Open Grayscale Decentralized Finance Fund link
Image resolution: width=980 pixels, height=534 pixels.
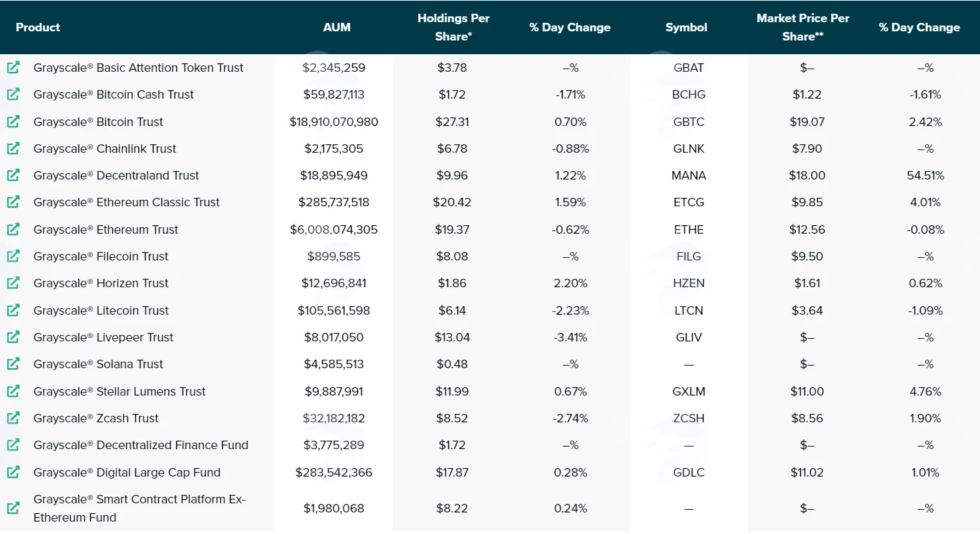coord(141,445)
